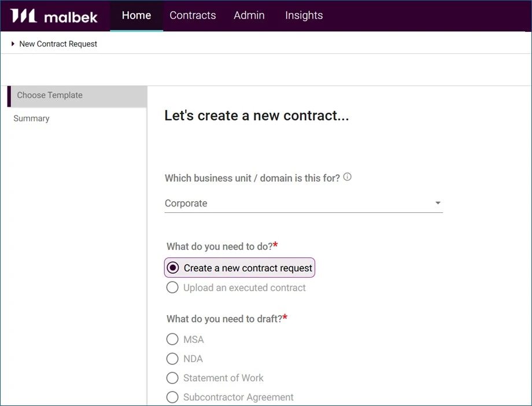The width and height of the screenshot is (532, 406).
Task: Select the Summary step in the sidebar
Action: (x=31, y=118)
